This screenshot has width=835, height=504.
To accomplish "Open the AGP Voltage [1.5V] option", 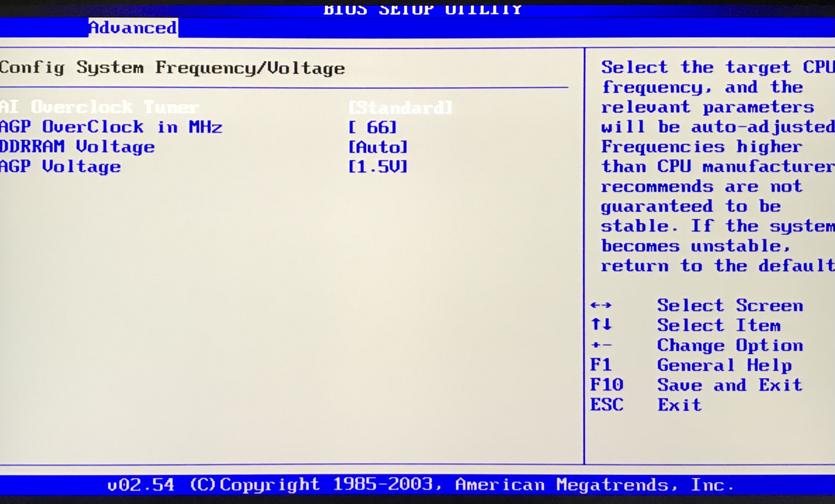I will coord(378,167).
